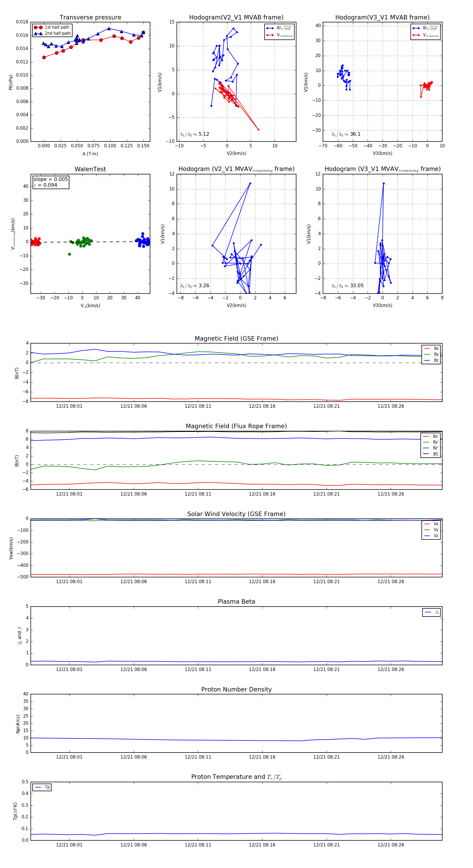Select the Vz legend entry
This screenshot has height=868, width=473.
coord(431,536)
